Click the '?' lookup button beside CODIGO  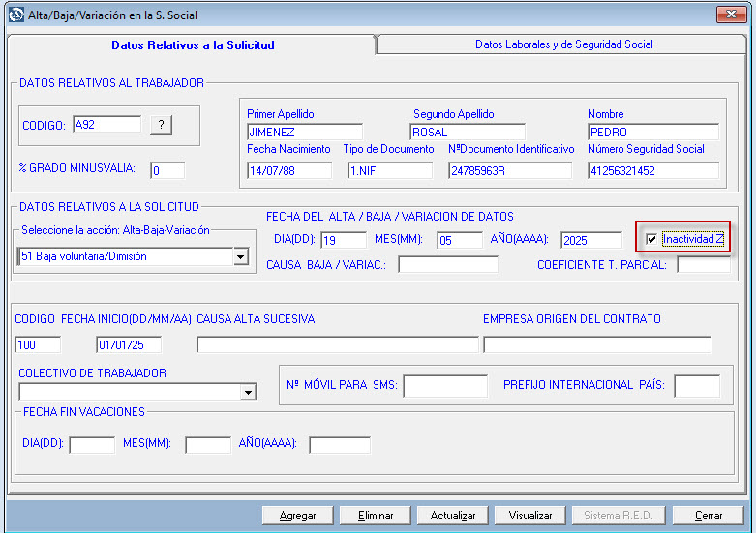[161, 125]
